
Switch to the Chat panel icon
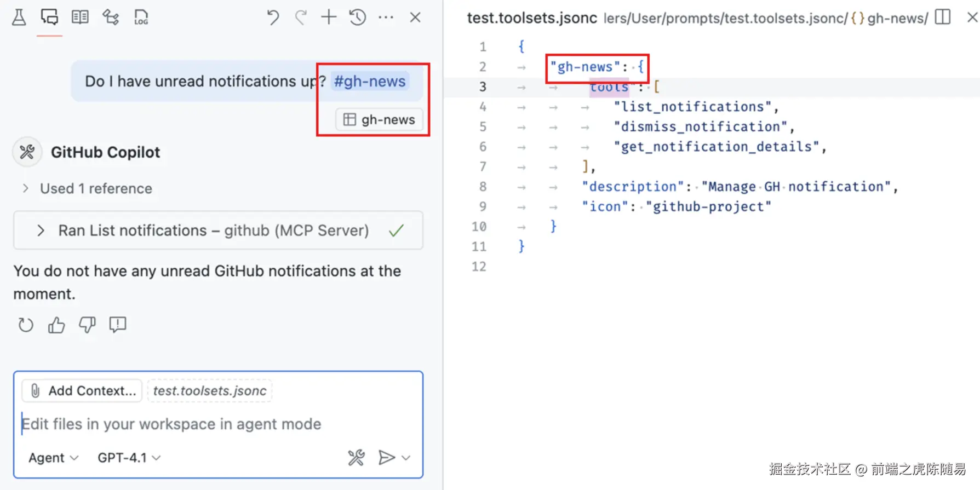[x=49, y=18]
